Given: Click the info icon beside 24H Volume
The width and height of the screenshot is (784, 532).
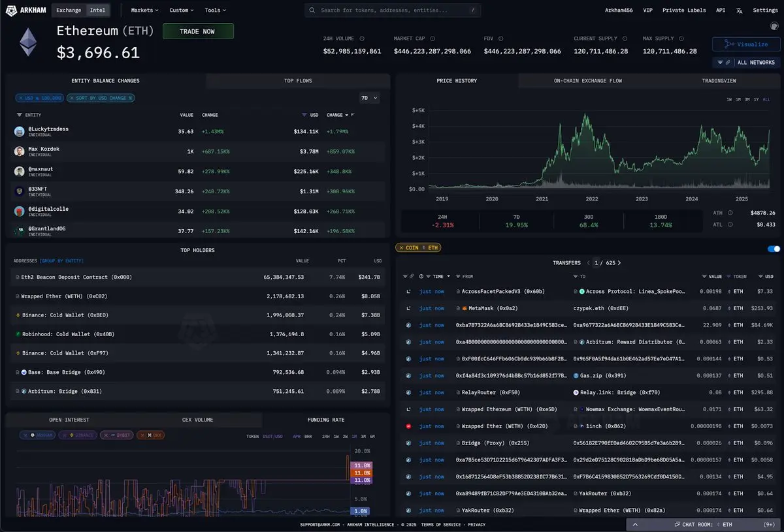Looking at the screenshot, I should pyautogui.click(x=361, y=39).
